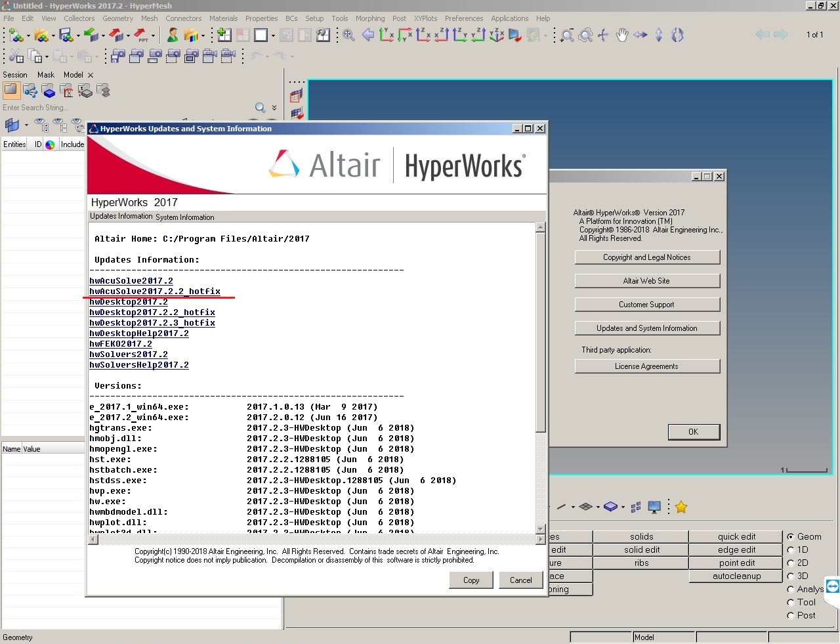Click the Export Solver Deck red arrow icon
Viewport: 840px width, 644px height.
tap(115, 35)
